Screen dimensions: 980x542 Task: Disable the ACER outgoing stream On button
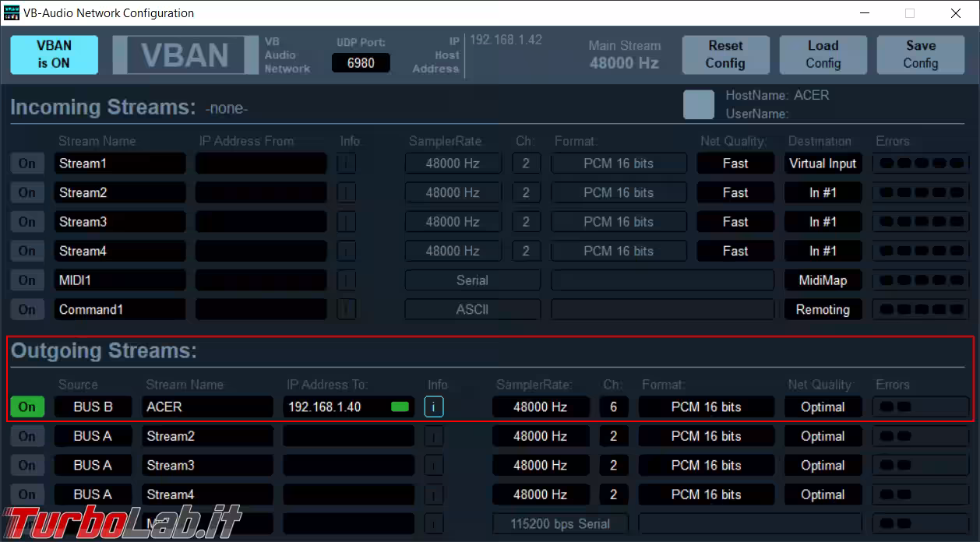[x=27, y=406]
